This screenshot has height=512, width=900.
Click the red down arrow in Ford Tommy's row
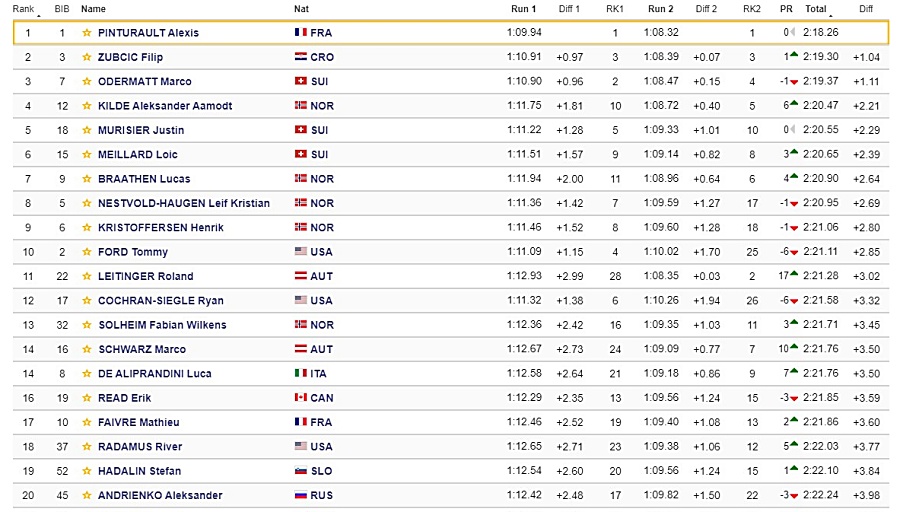click(x=794, y=252)
